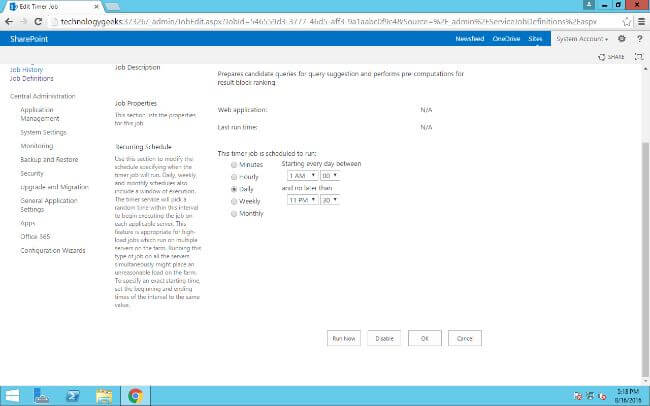This screenshot has height=406, width=650.
Task: Open Job Definitions in the sidebar
Action: (x=32, y=78)
